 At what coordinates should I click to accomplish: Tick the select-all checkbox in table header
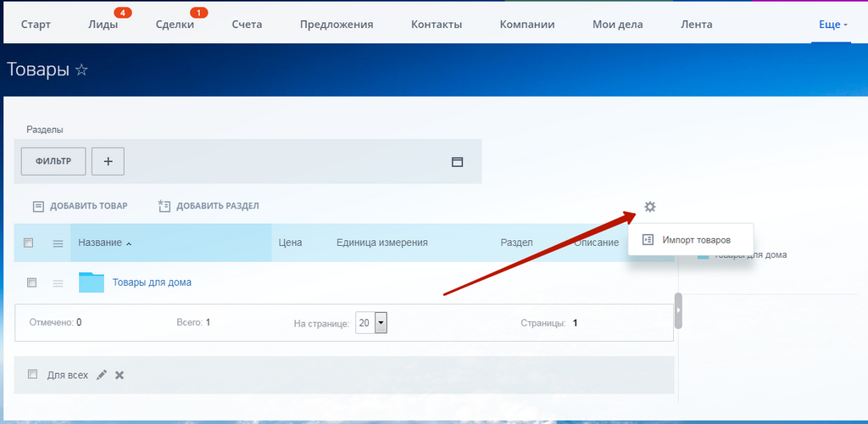click(28, 243)
